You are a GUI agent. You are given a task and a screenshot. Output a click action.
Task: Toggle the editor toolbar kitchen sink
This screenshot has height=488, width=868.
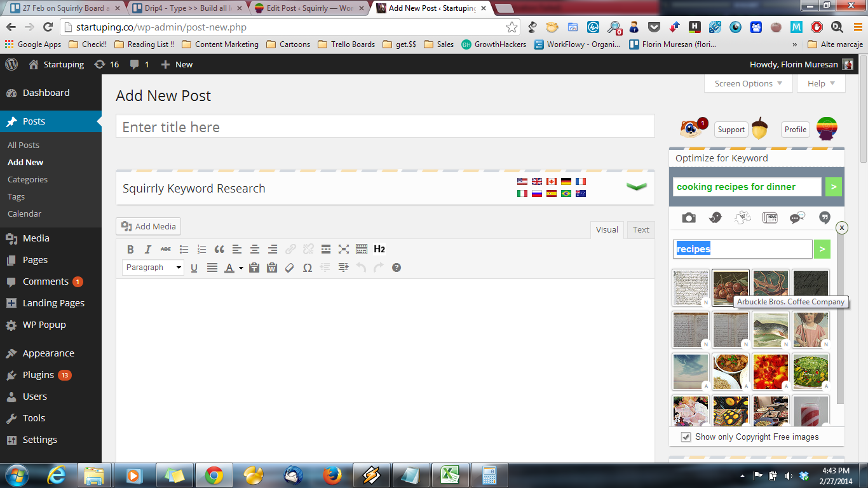click(x=362, y=249)
